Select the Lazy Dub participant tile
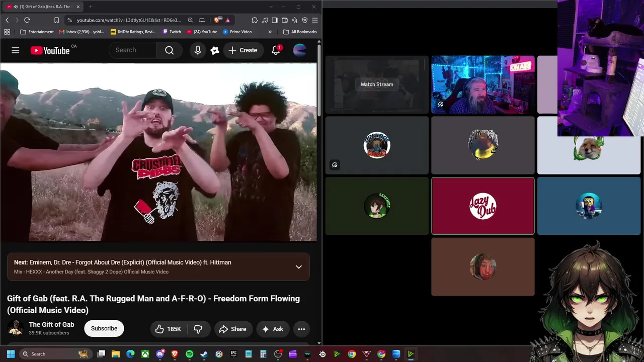This screenshot has height=362, width=644. tap(483, 206)
